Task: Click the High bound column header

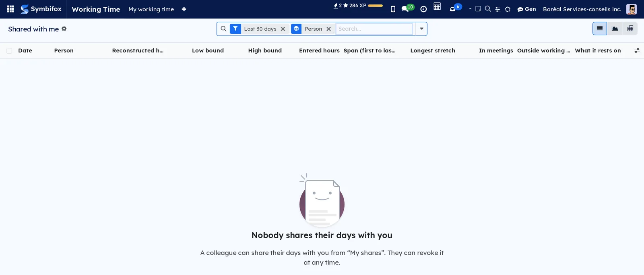Action: 265,50
